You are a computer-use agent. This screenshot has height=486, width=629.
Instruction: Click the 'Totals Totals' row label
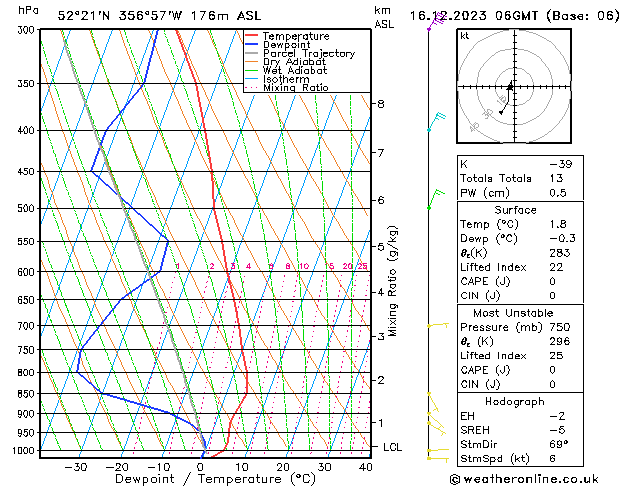[496, 178]
